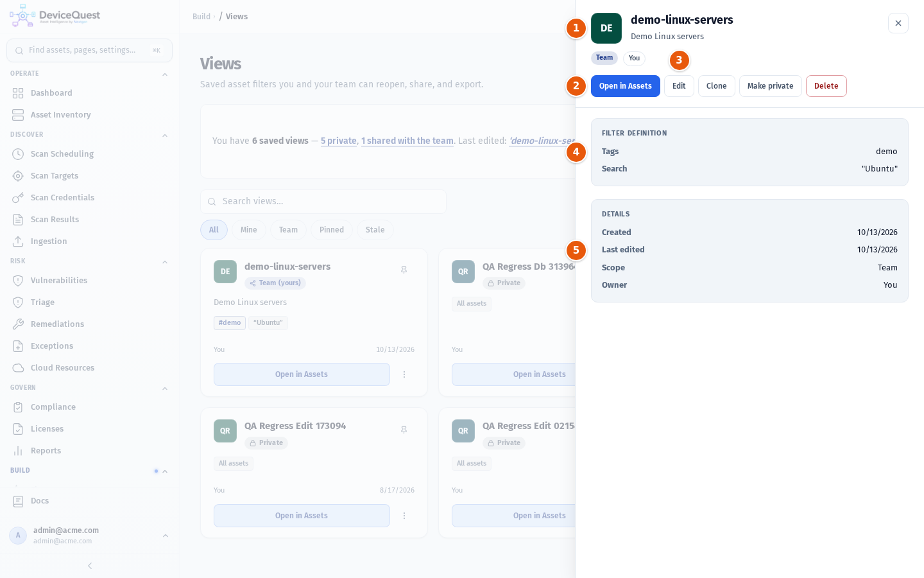This screenshot has width=924, height=578.
Task: Click the Find assets, pages, settings search box
Action: [89, 50]
